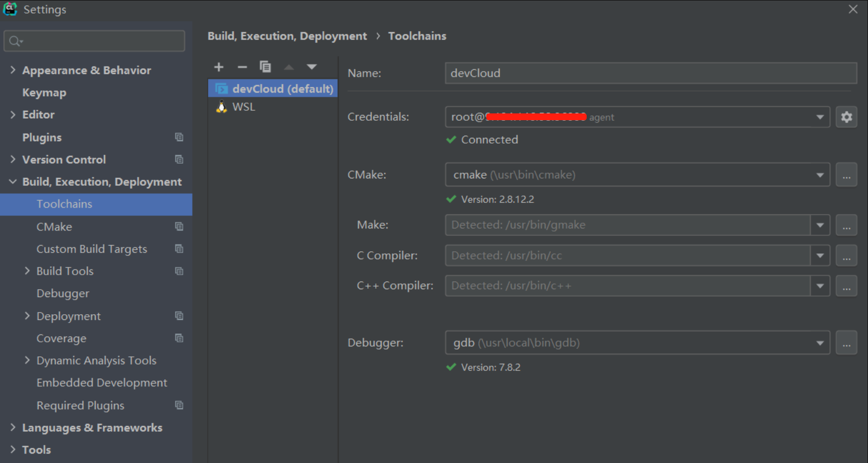Viewport: 868px width, 463px height.
Task: Collapse Build, Execution, Deployment section
Action: pyautogui.click(x=13, y=182)
